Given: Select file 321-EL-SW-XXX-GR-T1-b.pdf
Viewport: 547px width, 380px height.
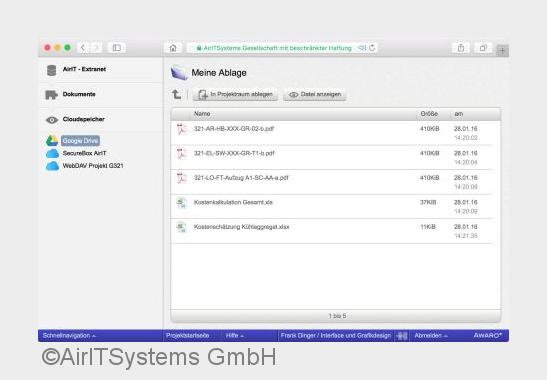Looking at the screenshot, I should (x=234, y=153).
